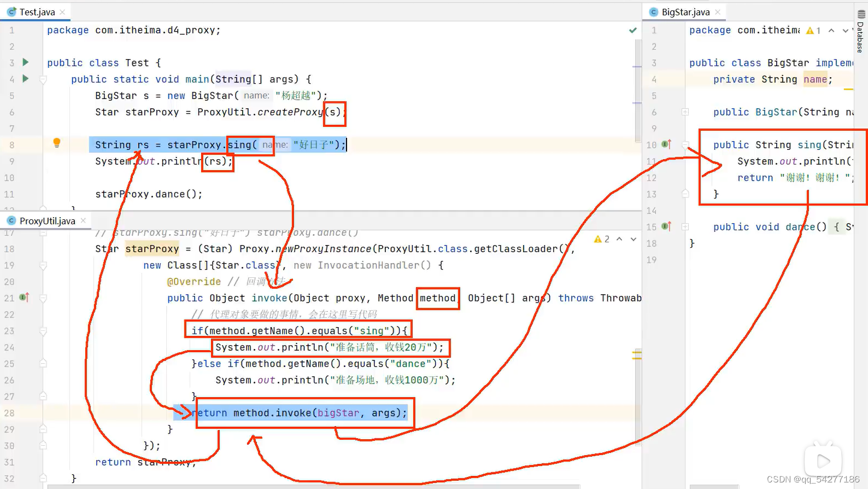Click 'throws' keyword on line 21
The height and width of the screenshot is (489, 868).
[576, 298]
